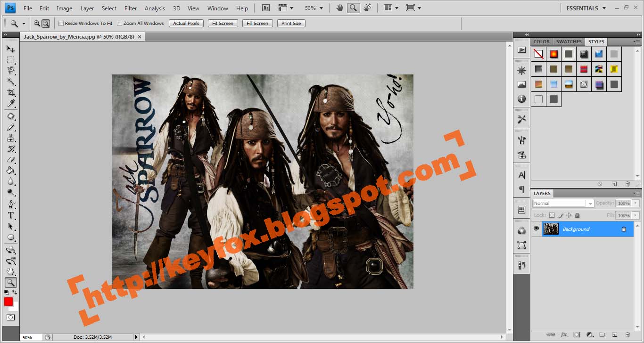This screenshot has height=343, width=644.
Task: Select the Crop tool
Action: [x=10, y=93]
